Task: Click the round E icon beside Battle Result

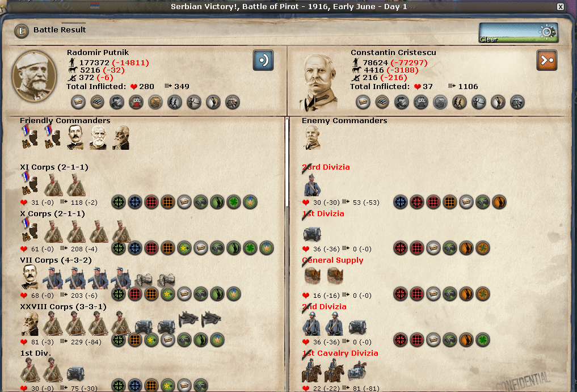Action: (22, 31)
